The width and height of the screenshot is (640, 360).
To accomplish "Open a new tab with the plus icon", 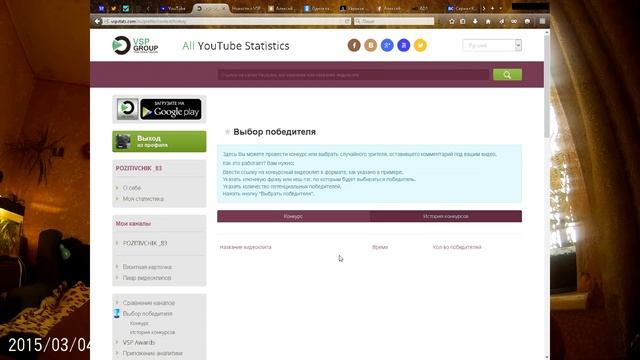I will click(x=492, y=8).
